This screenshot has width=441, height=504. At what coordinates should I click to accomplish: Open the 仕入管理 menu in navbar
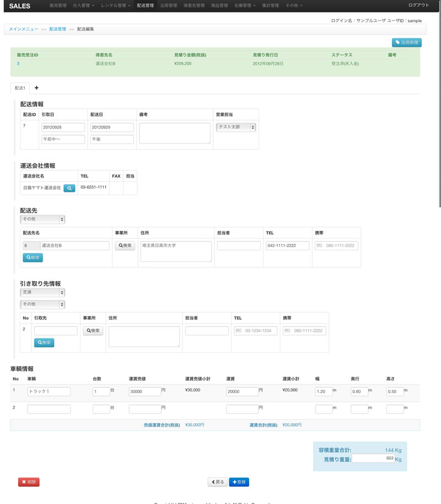(x=83, y=6)
